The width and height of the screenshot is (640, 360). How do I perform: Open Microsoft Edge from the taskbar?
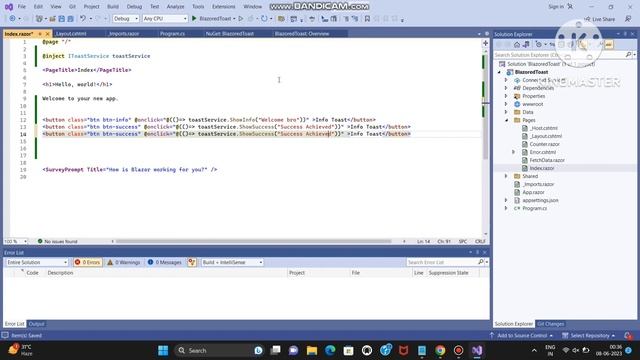click(330, 350)
